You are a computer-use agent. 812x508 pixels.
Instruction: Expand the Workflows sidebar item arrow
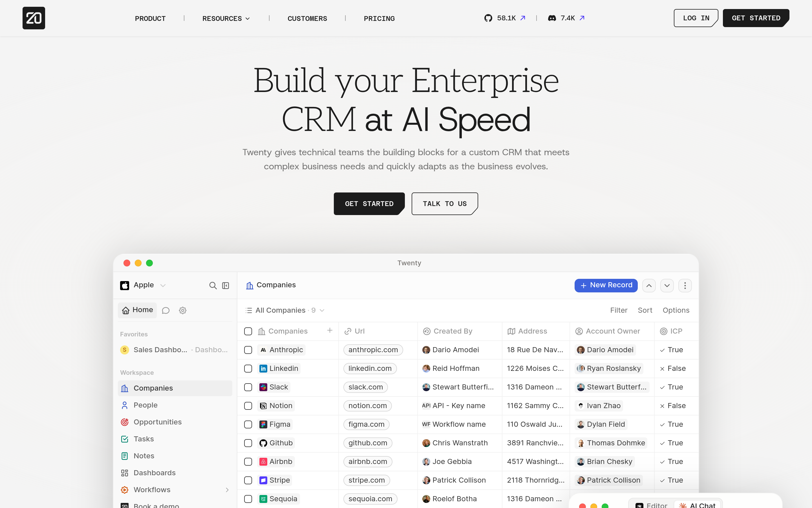227,490
